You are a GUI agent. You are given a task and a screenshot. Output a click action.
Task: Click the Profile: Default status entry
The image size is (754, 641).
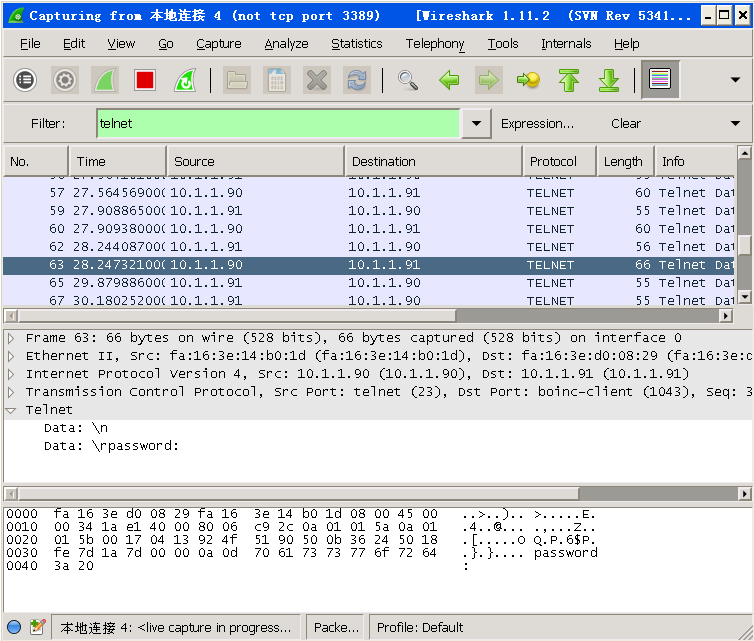pyautogui.click(x=419, y=628)
